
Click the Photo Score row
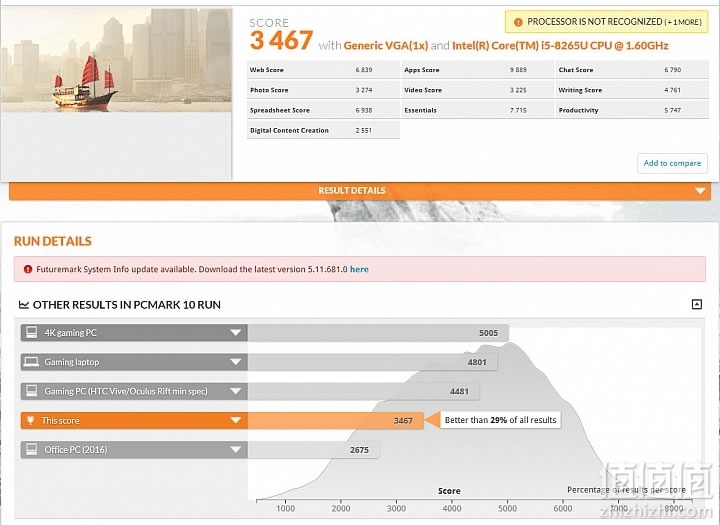(323, 90)
